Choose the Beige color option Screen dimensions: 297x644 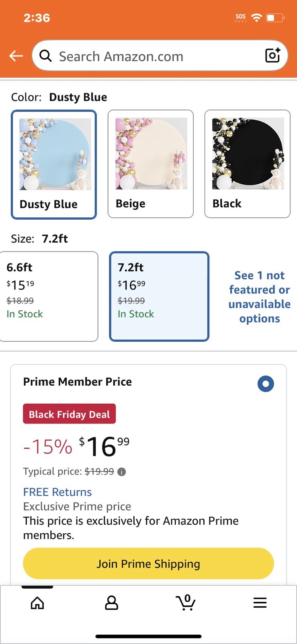(151, 164)
